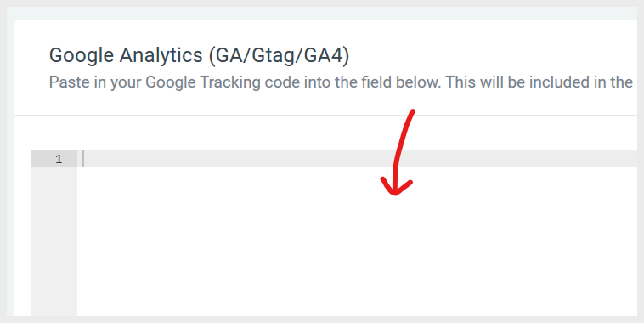Click the divider line under the header
The width and height of the screenshot is (644, 323).
pos(325,115)
